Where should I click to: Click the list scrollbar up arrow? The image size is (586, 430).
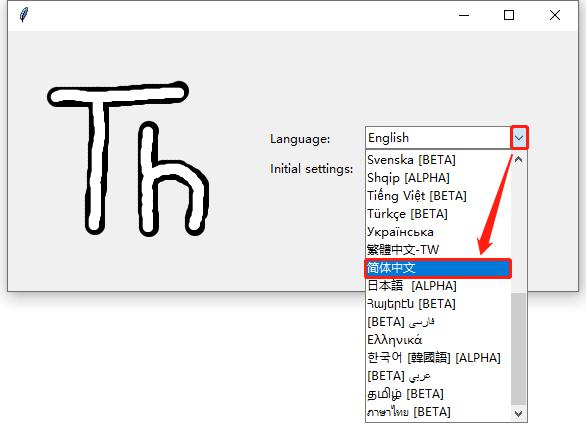tap(518, 160)
